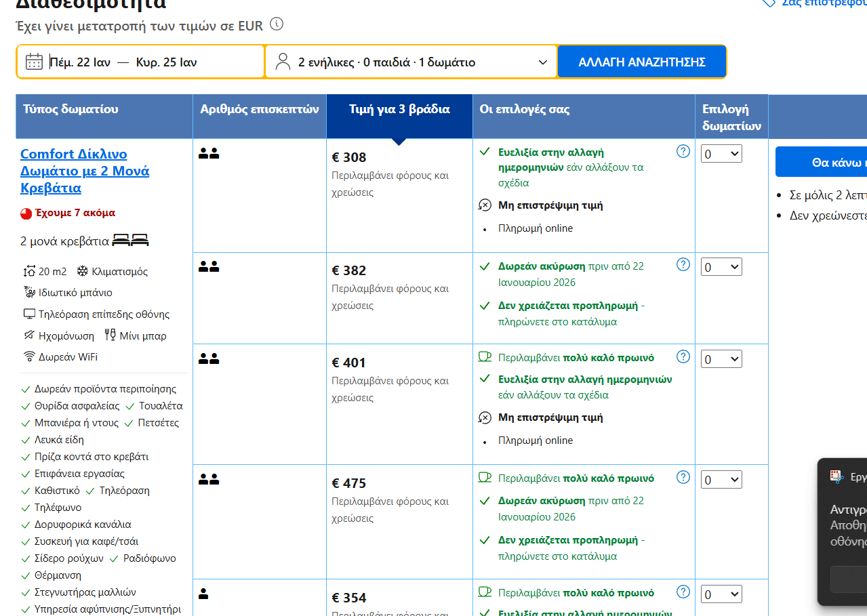Open help icon for €354 rate options
Screen dimensions: 867x616
[683, 592]
